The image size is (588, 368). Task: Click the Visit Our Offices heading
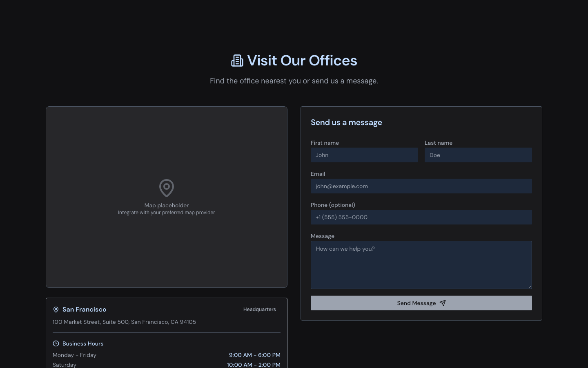pos(302,61)
